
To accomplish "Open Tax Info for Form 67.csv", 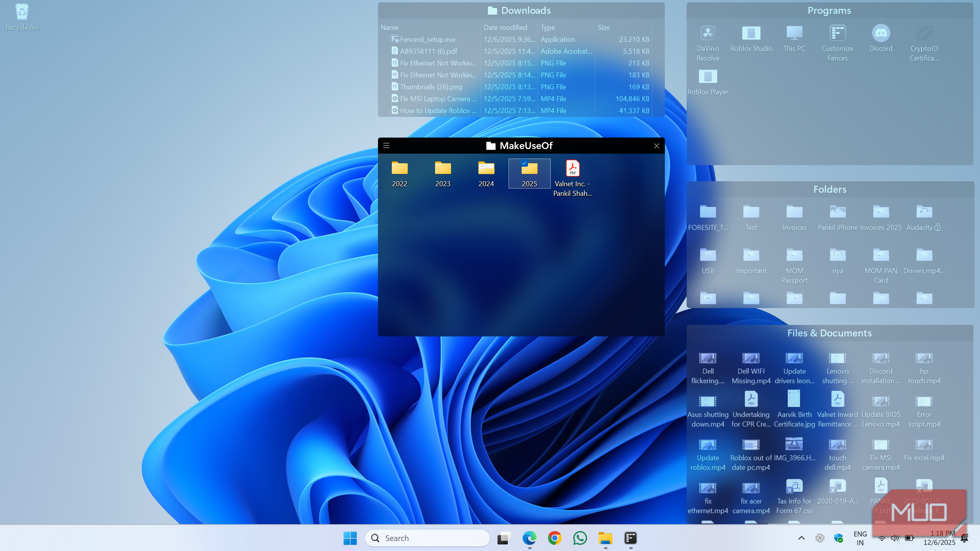I will (x=794, y=496).
